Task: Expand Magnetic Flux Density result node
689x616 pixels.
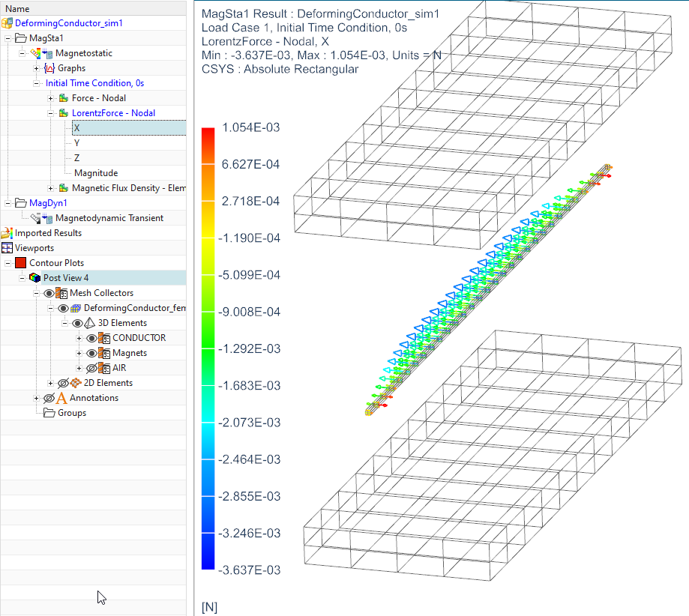Action: point(50,188)
